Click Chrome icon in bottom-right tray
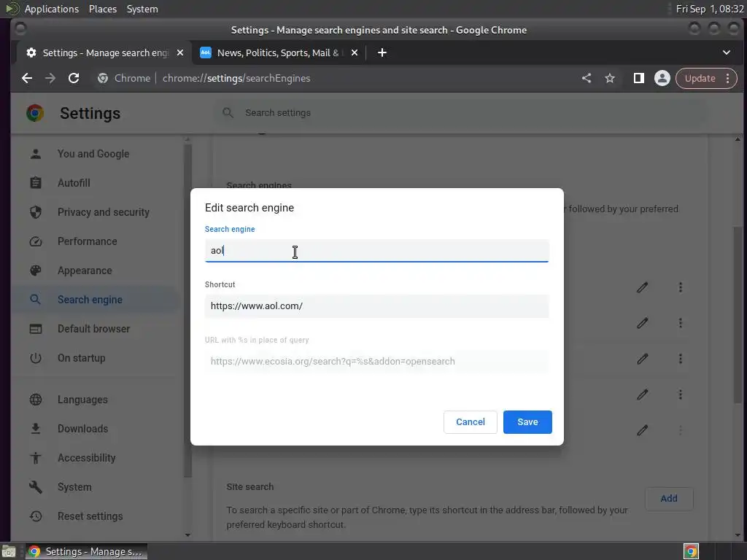The width and height of the screenshot is (747, 560). point(691,551)
